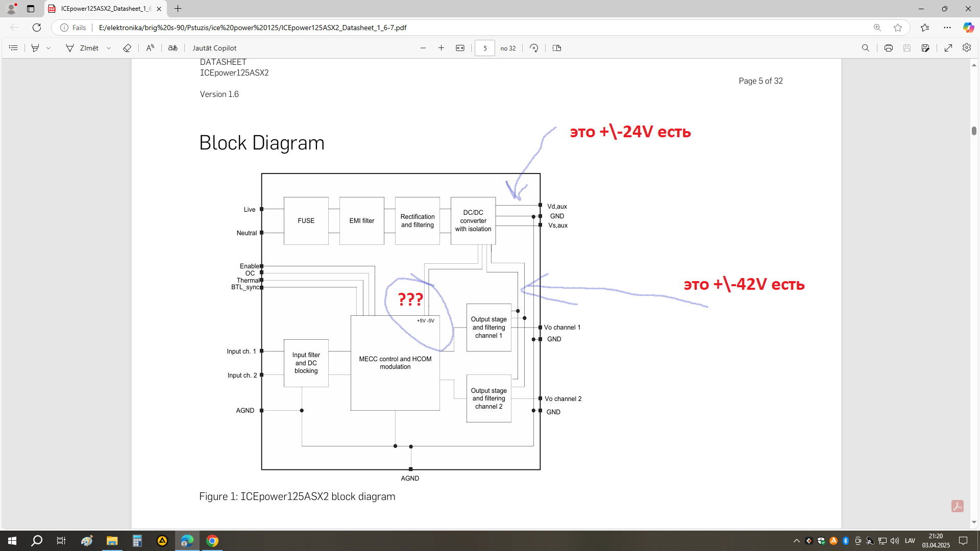Open Chrome from the taskbar
Viewport: 980px width, 551px height.
(212, 541)
